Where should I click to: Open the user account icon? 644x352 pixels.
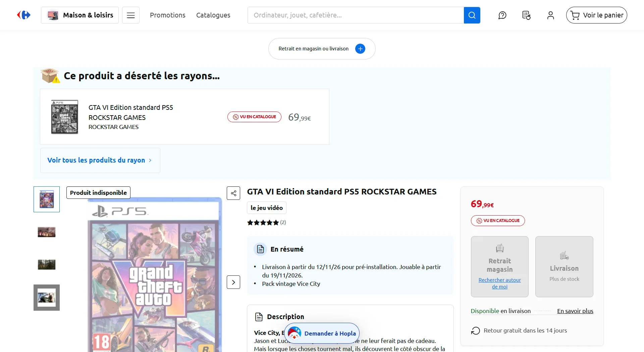coord(550,15)
